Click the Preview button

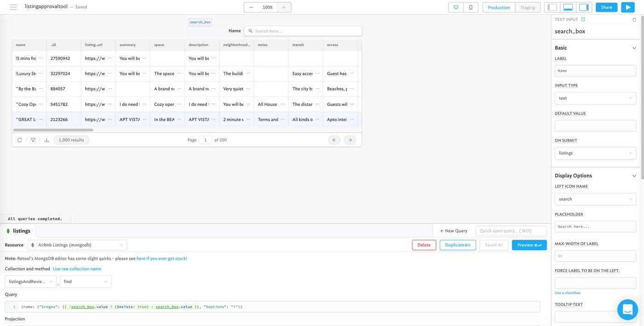click(x=529, y=245)
